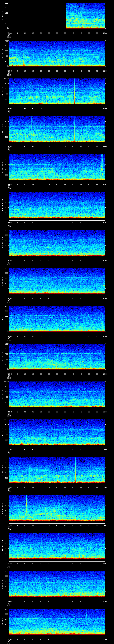Choose the spectrogram for 17:24:00
This screenshot has width=114, height=644.
(x=57, y=584)
